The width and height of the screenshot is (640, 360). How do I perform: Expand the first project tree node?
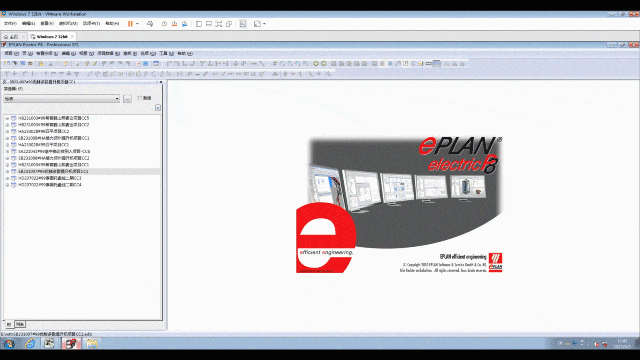[7, 118]
